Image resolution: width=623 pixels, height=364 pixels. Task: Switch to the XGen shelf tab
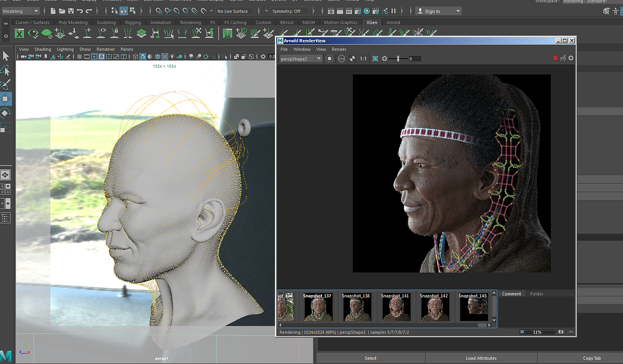(372, 22)
